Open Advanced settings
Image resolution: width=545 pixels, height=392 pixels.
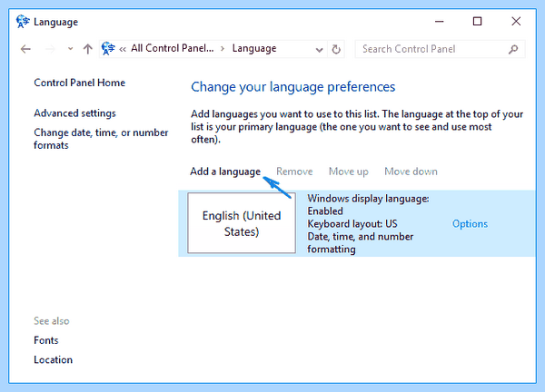[x=74, y=113]
